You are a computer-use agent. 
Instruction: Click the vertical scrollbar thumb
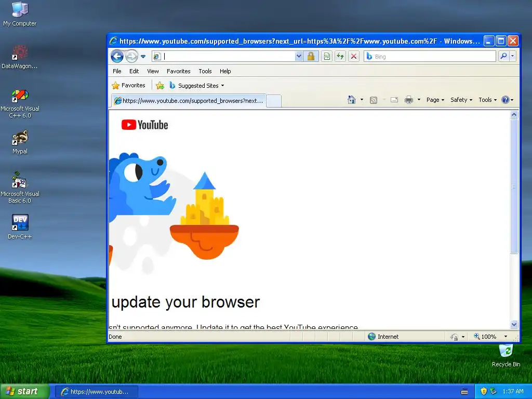coord(514,186)
